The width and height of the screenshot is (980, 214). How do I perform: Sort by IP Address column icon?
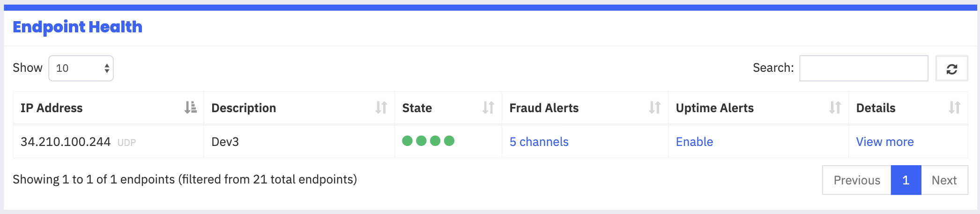[190, 107]
